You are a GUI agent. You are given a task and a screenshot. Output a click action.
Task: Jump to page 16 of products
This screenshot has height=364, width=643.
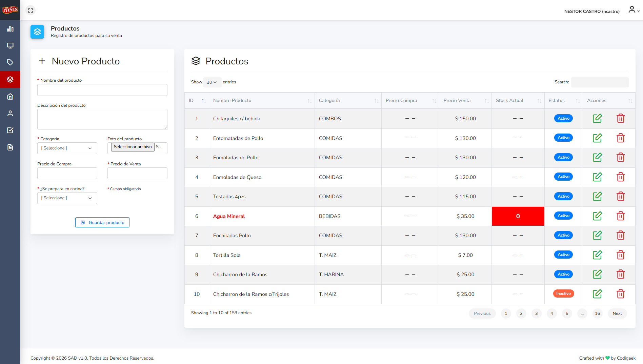tap(598, 314)
